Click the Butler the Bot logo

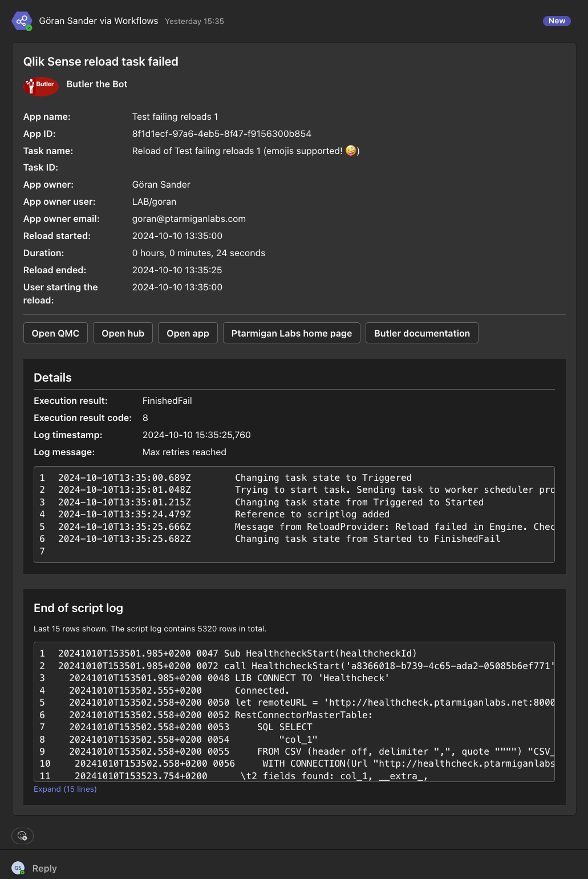pos(41,86)
